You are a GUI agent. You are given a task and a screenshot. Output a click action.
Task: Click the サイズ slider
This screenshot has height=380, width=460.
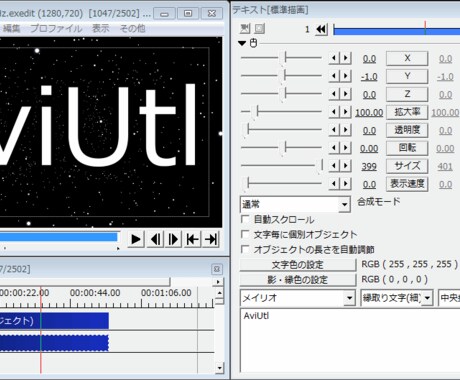pos(281,165)
